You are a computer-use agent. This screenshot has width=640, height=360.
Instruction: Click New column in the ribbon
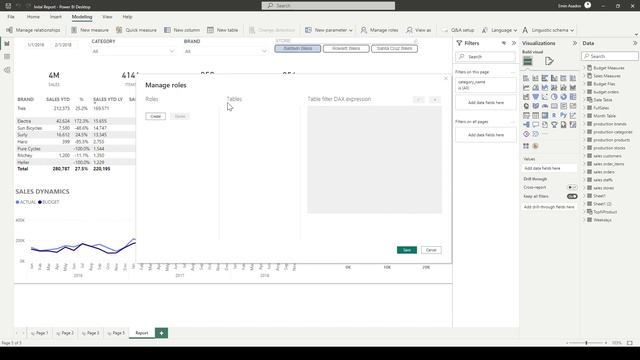182,30
